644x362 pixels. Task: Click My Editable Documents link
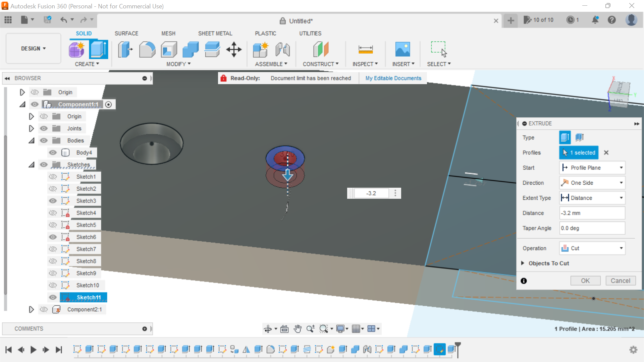pos(393,78)
